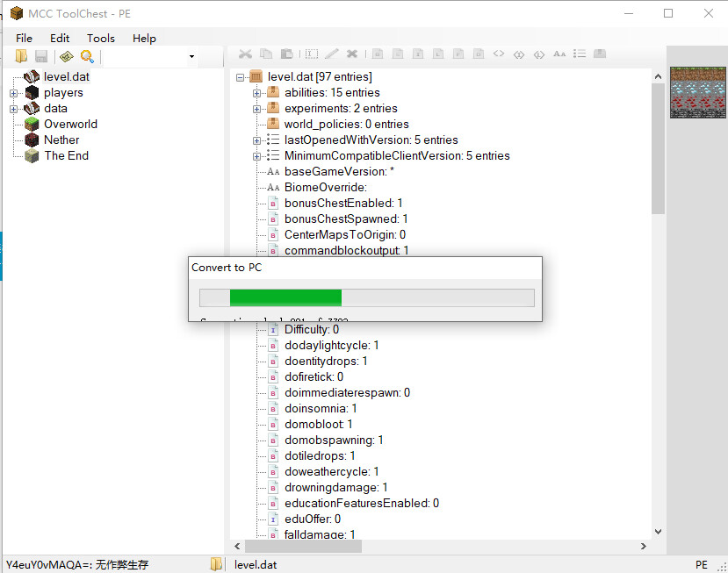The image size is (728, 573).
Task: Expand the experiments: 2 entries node
Action: coord(256,109)
